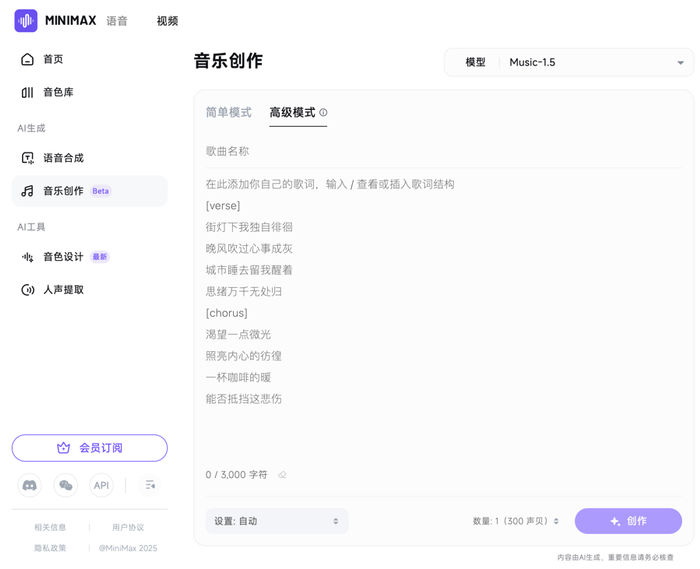700x569 pixels.
Task: Focus the 歌曲名称 input field
Action: (x=444, y=151)
